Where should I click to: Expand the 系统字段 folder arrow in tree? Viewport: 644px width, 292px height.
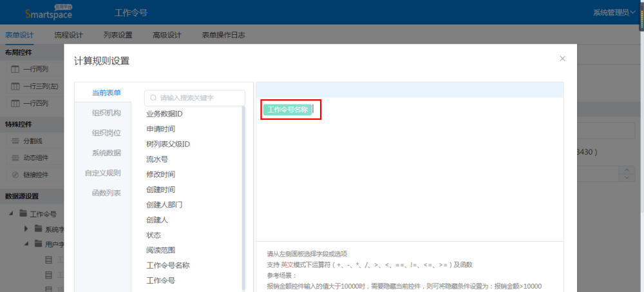(x=26, y=229)
